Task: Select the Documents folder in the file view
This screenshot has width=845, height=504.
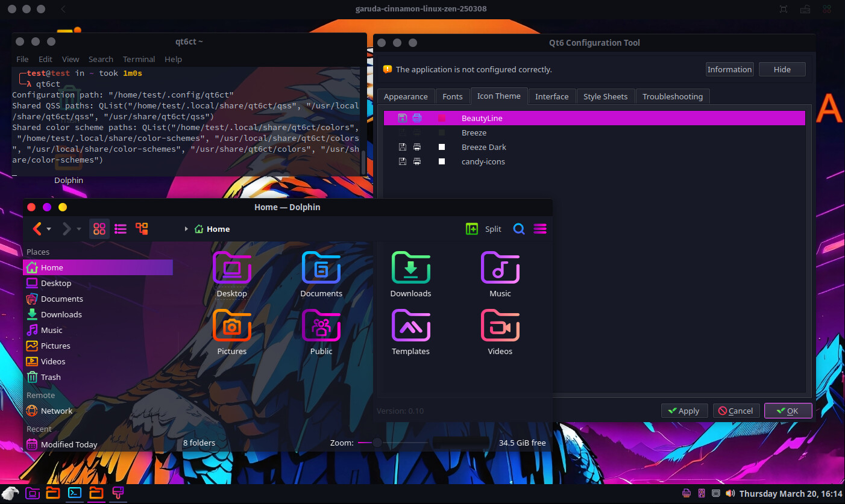Action: [x=321, y=274]
